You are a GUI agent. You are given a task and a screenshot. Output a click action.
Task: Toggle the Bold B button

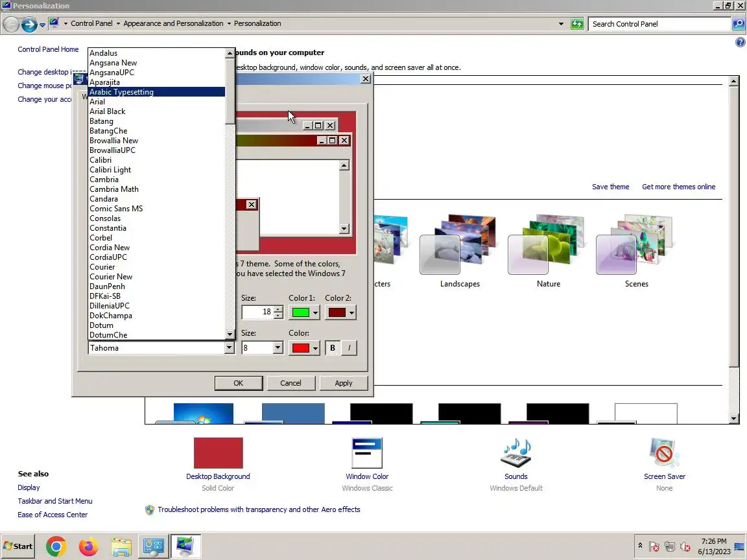(333, 348)
